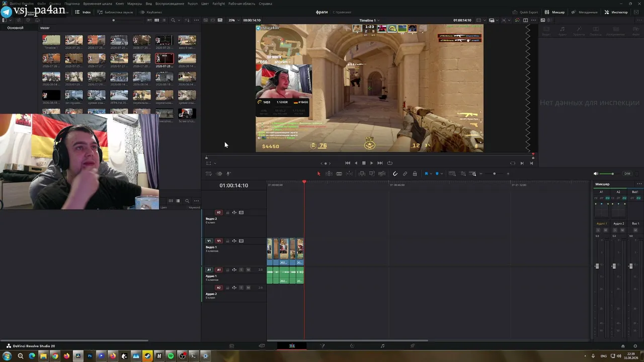Lock the Видео 2 track
644x362 pixels.
[227, 213]
